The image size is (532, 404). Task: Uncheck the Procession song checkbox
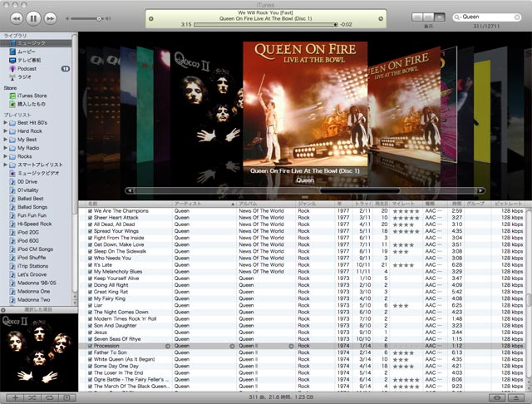91,346
